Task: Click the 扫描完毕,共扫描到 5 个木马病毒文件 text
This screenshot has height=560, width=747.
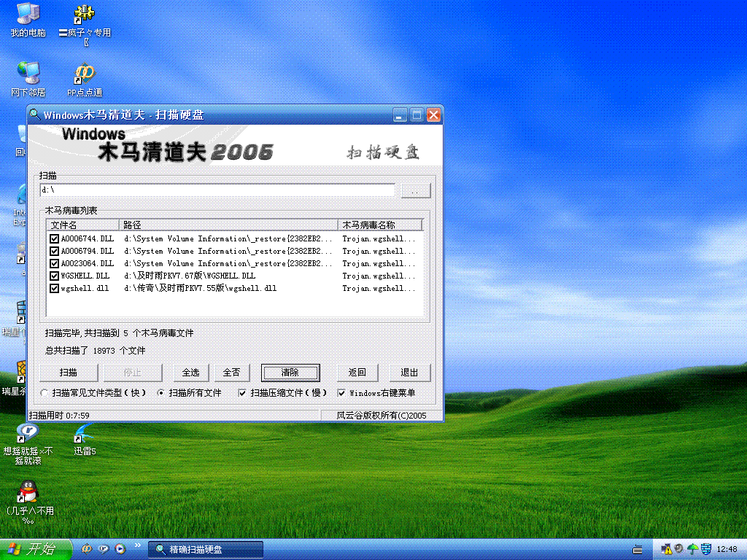Action: pyautogui.click(x=119, y=332)
